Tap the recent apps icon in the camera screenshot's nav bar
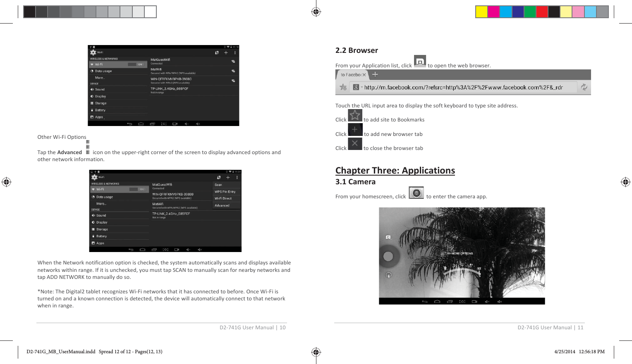Image resolution: width=632 pixels, height=364 pixels. click(x=450, y=302)
